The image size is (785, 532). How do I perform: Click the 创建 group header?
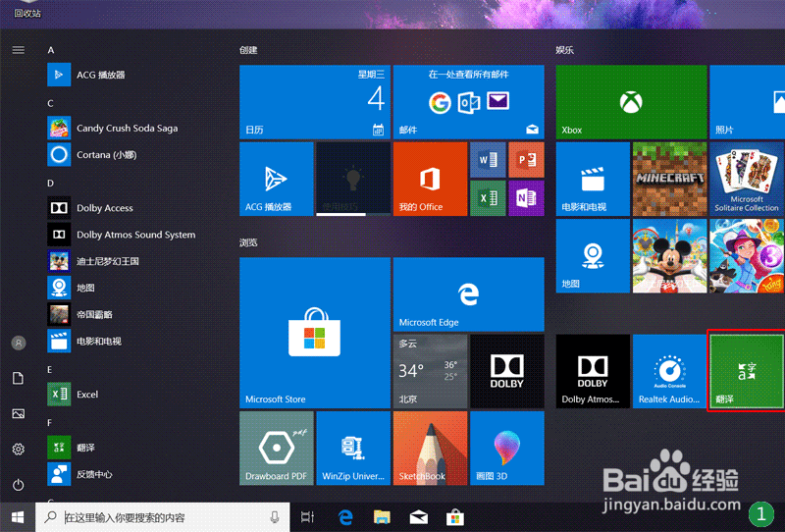click(x=248, y=50)
